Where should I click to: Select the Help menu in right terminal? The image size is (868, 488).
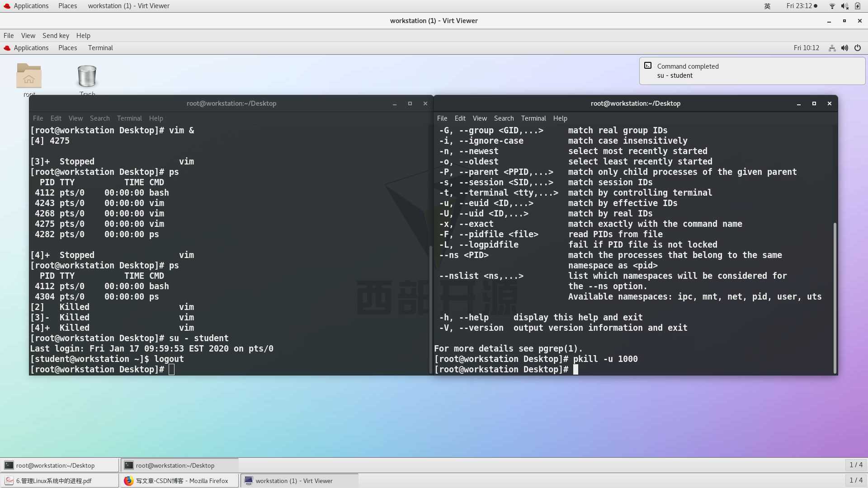pyautogui.click(x=561, y=118)
